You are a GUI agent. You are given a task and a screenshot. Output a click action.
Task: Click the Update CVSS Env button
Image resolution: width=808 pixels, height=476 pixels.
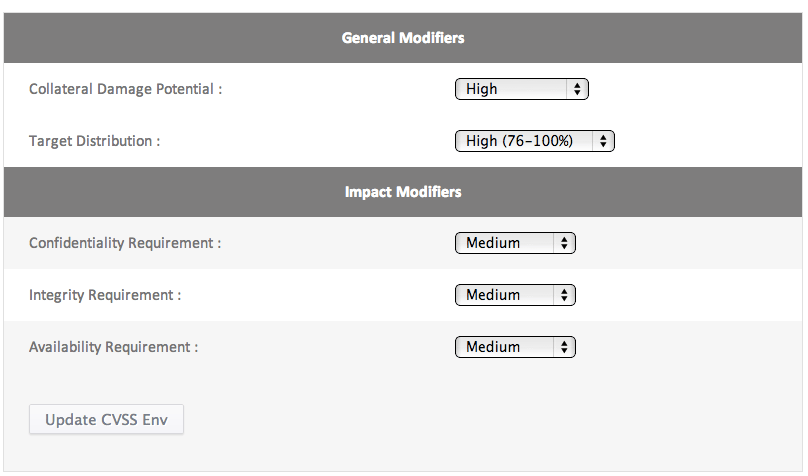click(106, 419)
